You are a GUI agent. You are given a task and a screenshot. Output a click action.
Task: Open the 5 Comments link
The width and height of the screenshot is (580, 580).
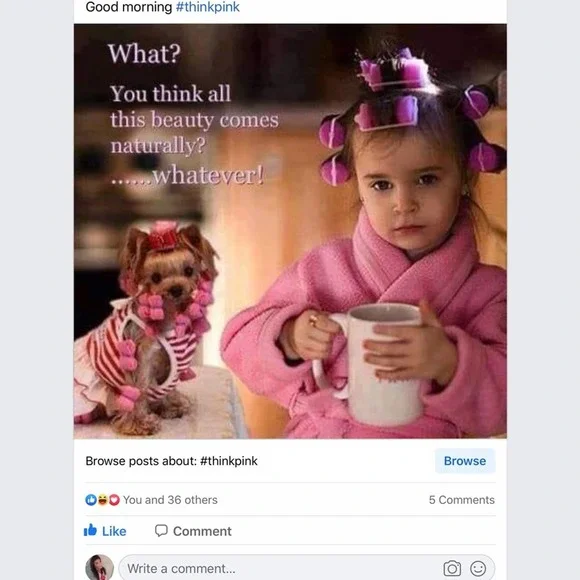[x=462, y=500]
